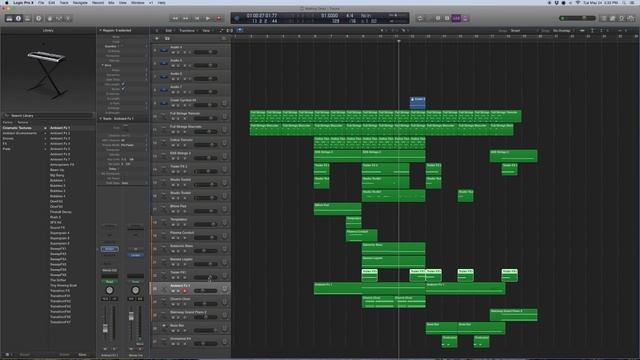Open the Record menu
Screen dimensions: 640x360
98,2
